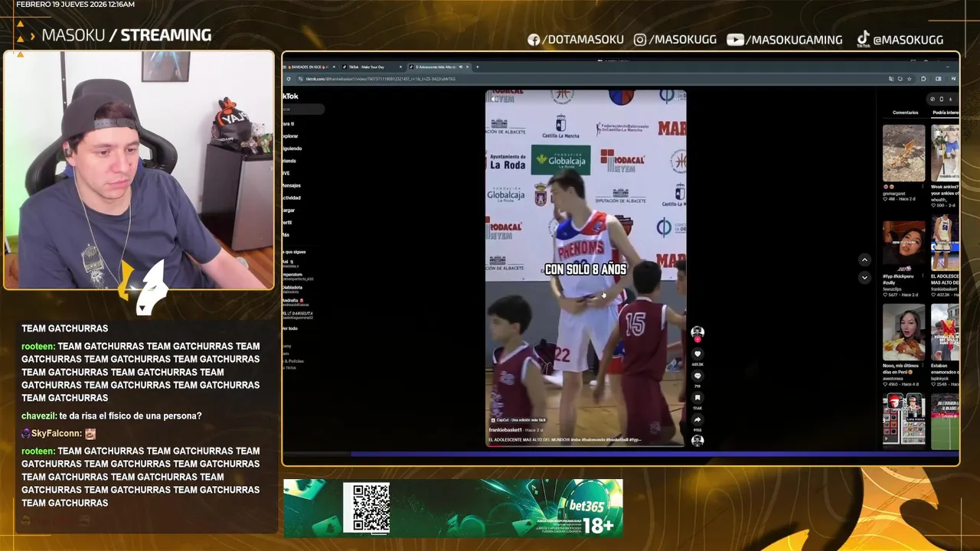Save video with bookmark icon
Viewport: 980px width, 551px height.
pos(697,398)
